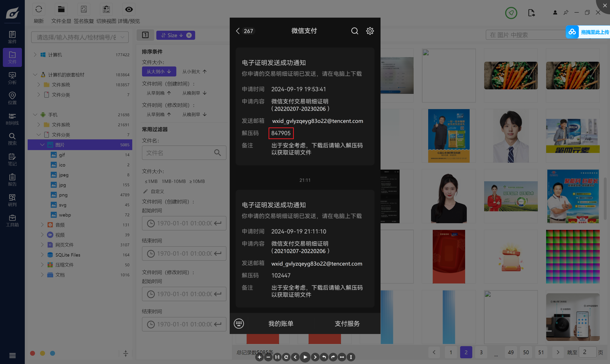Go to page 3 of results

481,352
